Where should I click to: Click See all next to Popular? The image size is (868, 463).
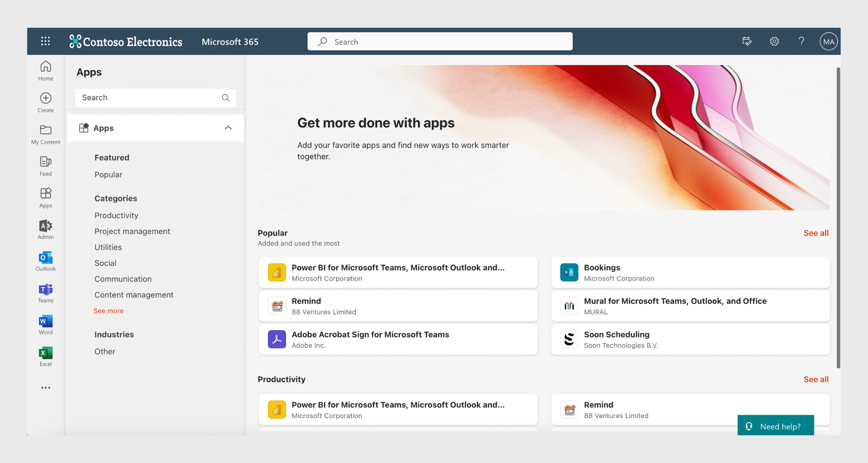coord(816,233)
